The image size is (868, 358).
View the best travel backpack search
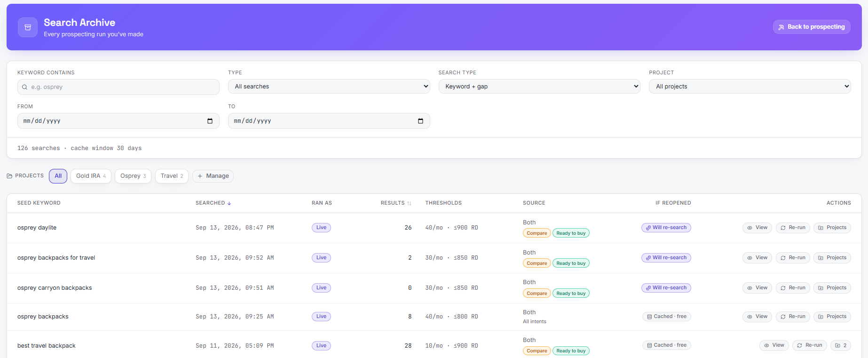click(x=774, y=346)
